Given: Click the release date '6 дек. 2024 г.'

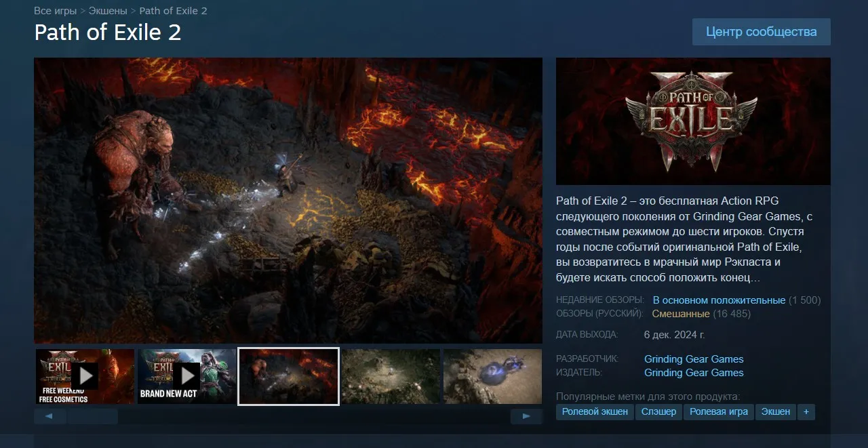Looking at the screenshot, I should pyautogui.click(x=675, y=335).
